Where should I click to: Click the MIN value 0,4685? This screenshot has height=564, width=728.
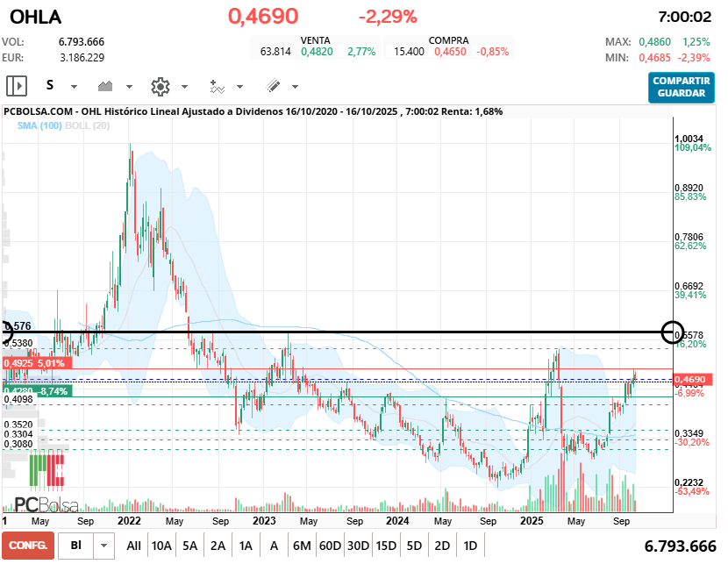(654, 58)
